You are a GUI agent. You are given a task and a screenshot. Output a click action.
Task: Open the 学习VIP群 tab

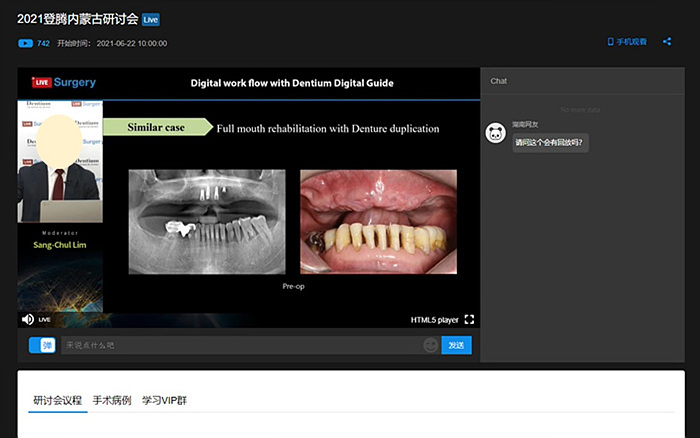[164, 400]
